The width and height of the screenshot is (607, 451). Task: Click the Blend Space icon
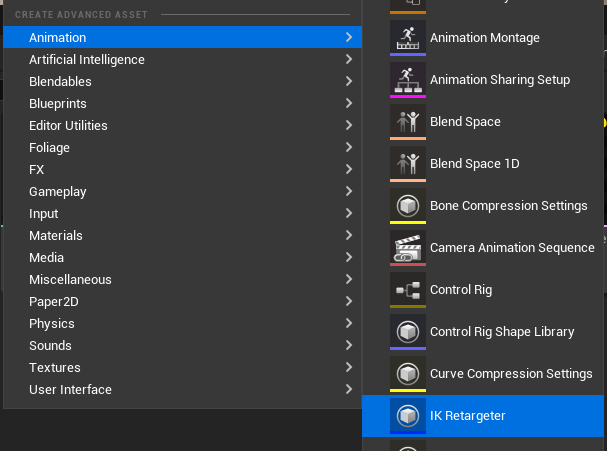[x=408, y=122]
